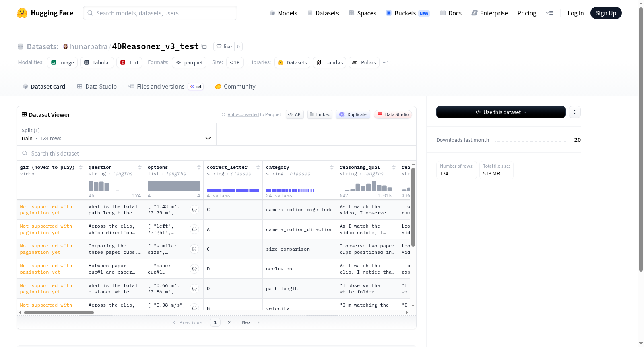Sort by the gif (hover to play) column
Image resolution: width=644 pixels, height=347 pixels.
pyautogui.click(x=80, y=167)
